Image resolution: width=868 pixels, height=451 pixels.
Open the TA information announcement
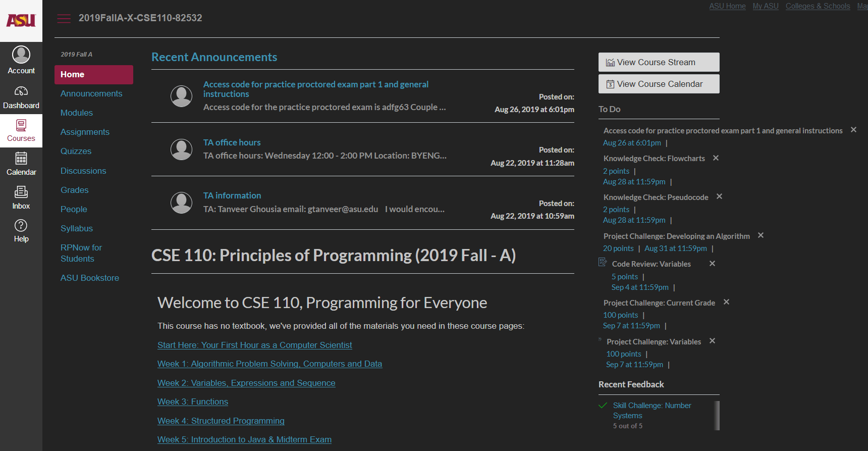232,196
